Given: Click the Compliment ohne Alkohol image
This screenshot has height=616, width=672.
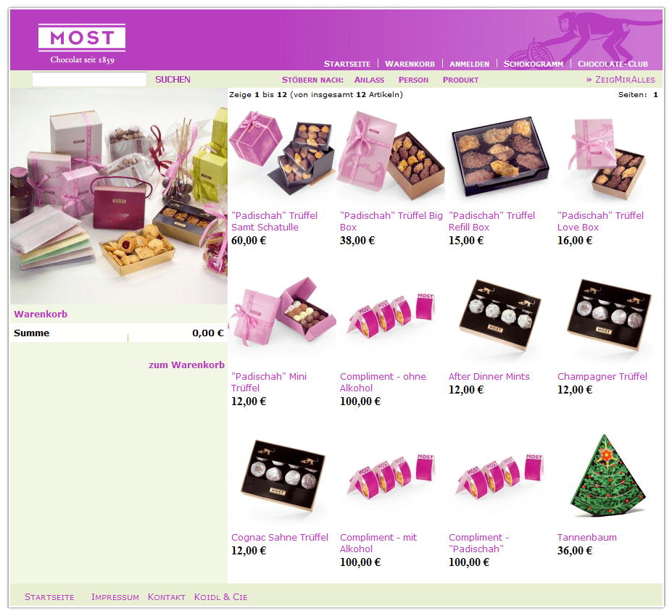Looking at the screenshot, I should click(x=391, y=316).
